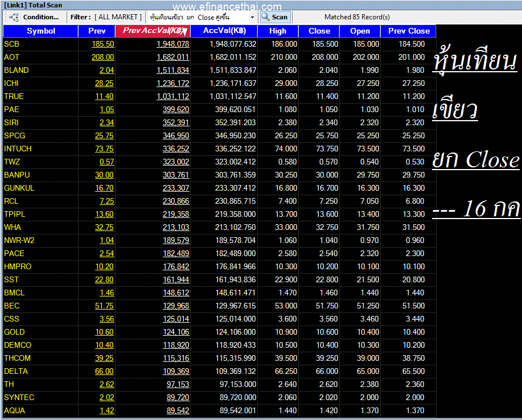The image size is (522, 420).
Task: Select the DEMCO symbol
Action: 18,345
